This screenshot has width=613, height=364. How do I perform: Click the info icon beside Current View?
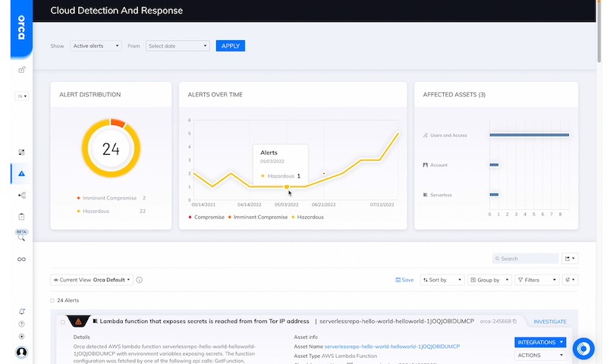click(140, 280)
